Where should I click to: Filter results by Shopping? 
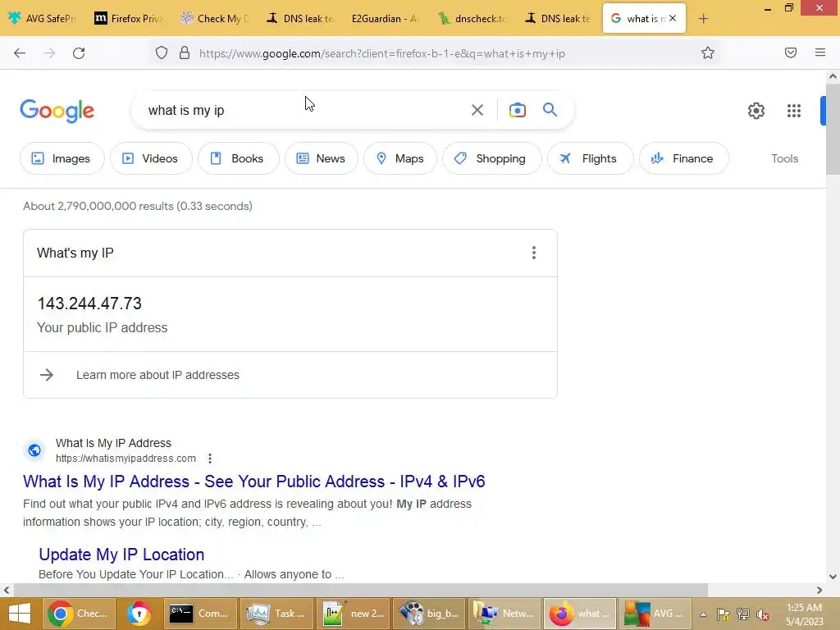point(491,158)
